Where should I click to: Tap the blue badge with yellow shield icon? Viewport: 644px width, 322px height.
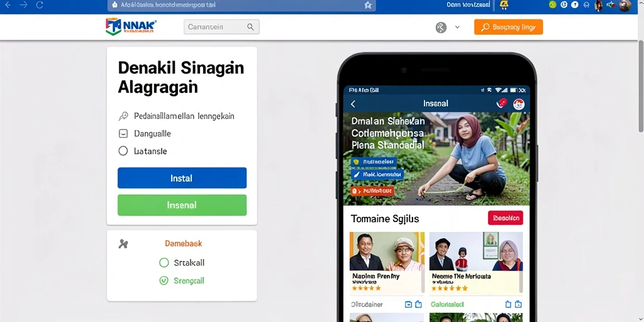click(x=374, y=162)
